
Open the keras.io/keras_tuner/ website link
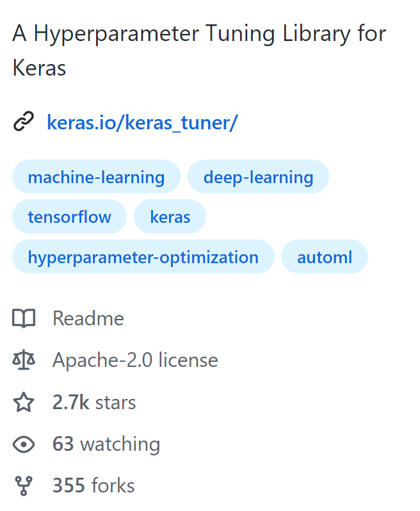142,123
